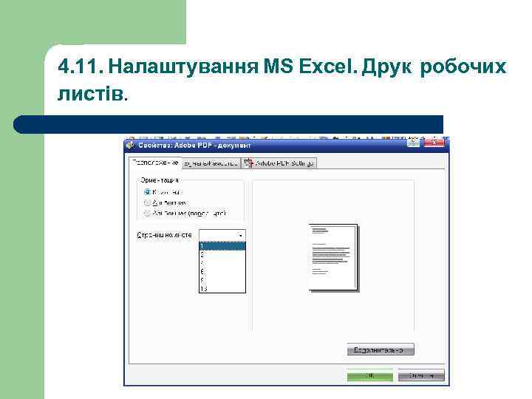Select the Альбомная (повернуто) orientation radio button
Image resolution: width=532 pixels, height=399 pixels.
pos(147,214)
